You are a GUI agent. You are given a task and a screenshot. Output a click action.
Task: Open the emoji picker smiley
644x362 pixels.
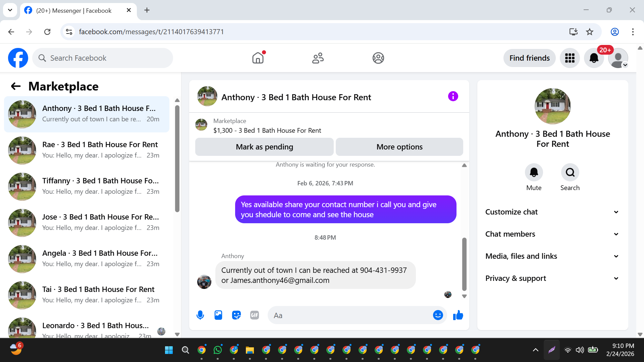(x=438, y=315)
